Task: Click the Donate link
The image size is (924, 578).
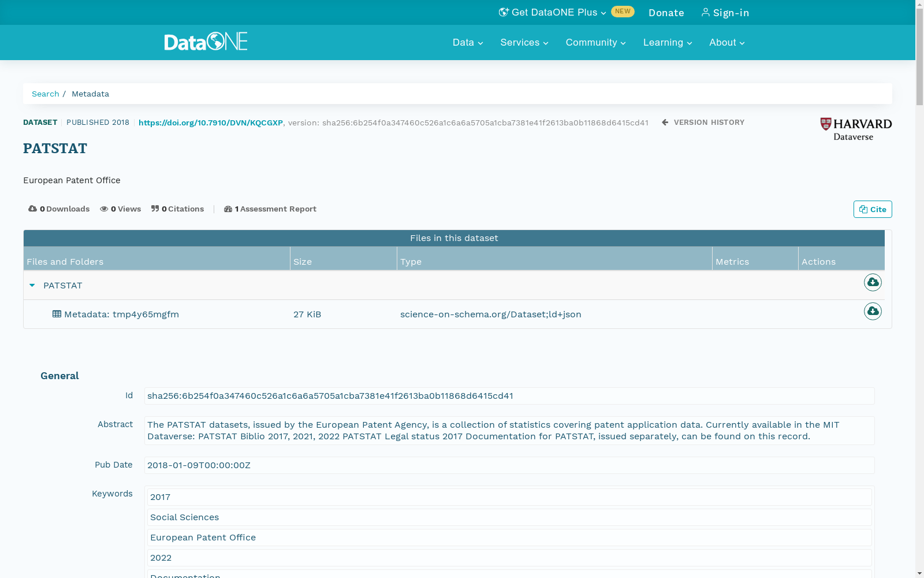Action: pos(666,13)
